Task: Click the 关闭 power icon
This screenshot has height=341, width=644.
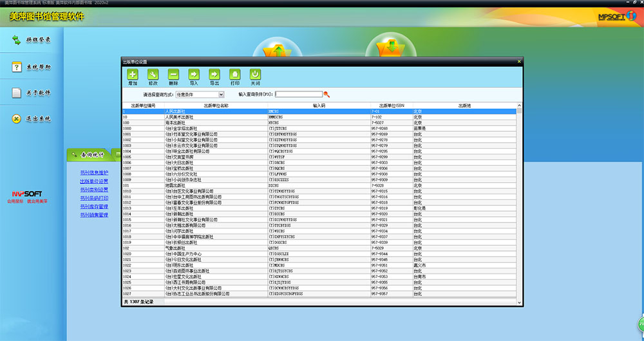Action: coord(255,75)
